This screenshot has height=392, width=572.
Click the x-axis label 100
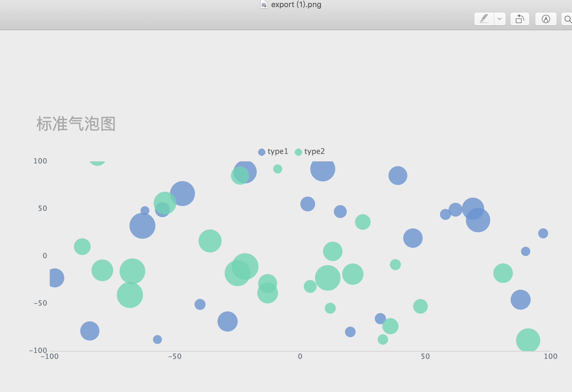(x=550, y=356)
